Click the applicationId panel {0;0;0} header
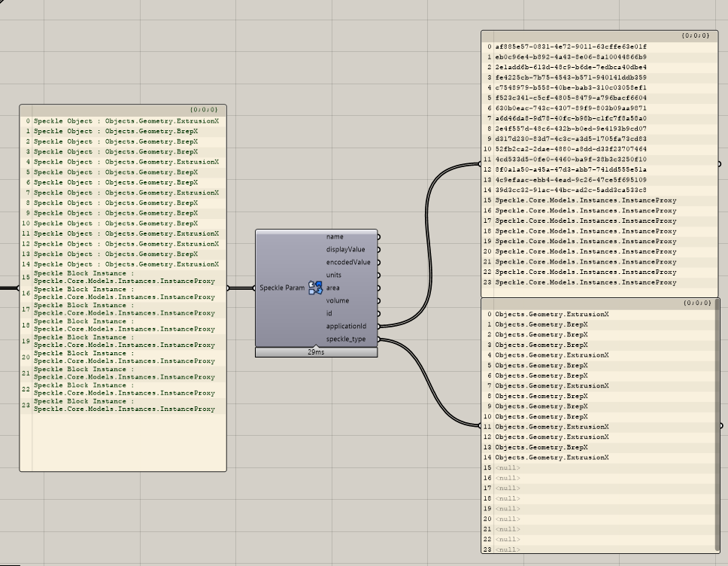 pyautogui.click(x=600, y=36)
